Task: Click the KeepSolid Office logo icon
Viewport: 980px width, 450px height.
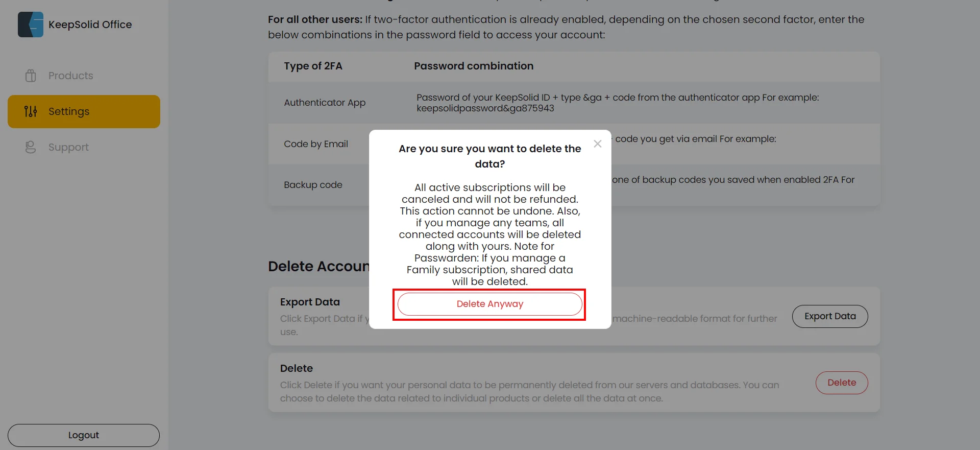Action: (x=30, y=24)
